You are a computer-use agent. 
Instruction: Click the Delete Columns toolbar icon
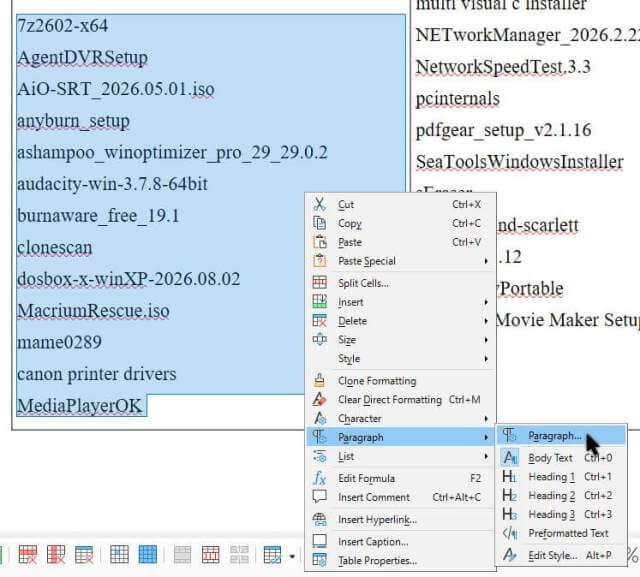(56, 555)
